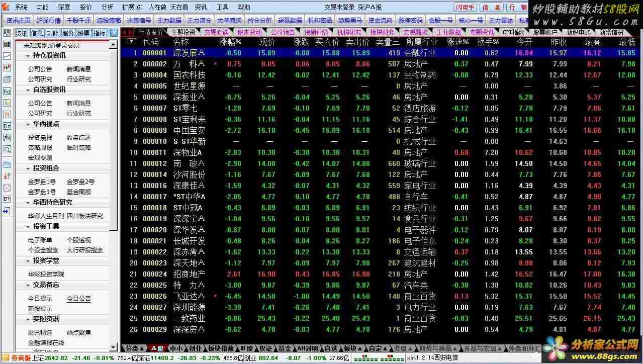Select the 中小 tab at bottom
643x364 pixels.
[176, 348]
